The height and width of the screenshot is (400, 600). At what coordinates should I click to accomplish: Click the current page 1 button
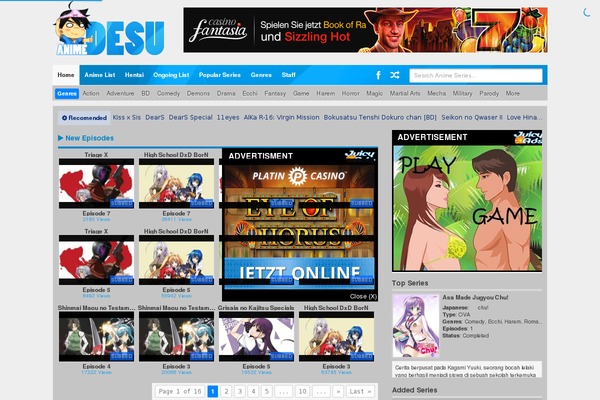click(x=213, y=391)
